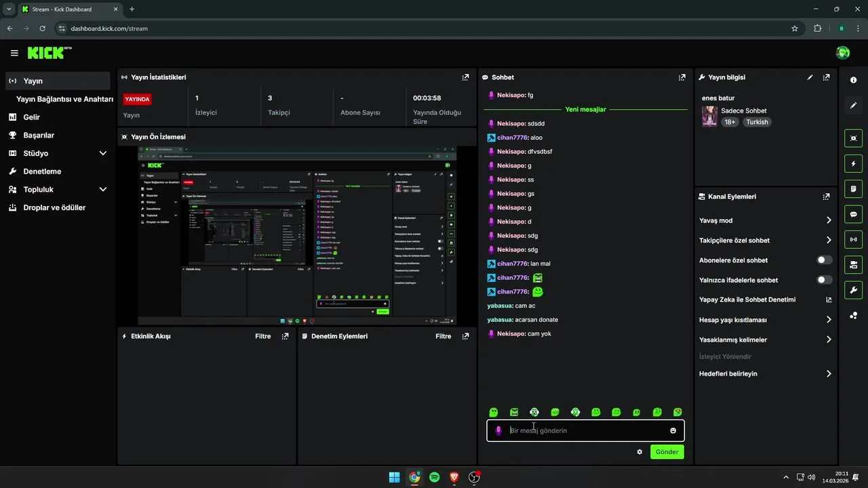Image resolution: width=868 pixels, height=488 pixels.
Task: Open the profile avatar menu
Action: (x=843, y=53)
